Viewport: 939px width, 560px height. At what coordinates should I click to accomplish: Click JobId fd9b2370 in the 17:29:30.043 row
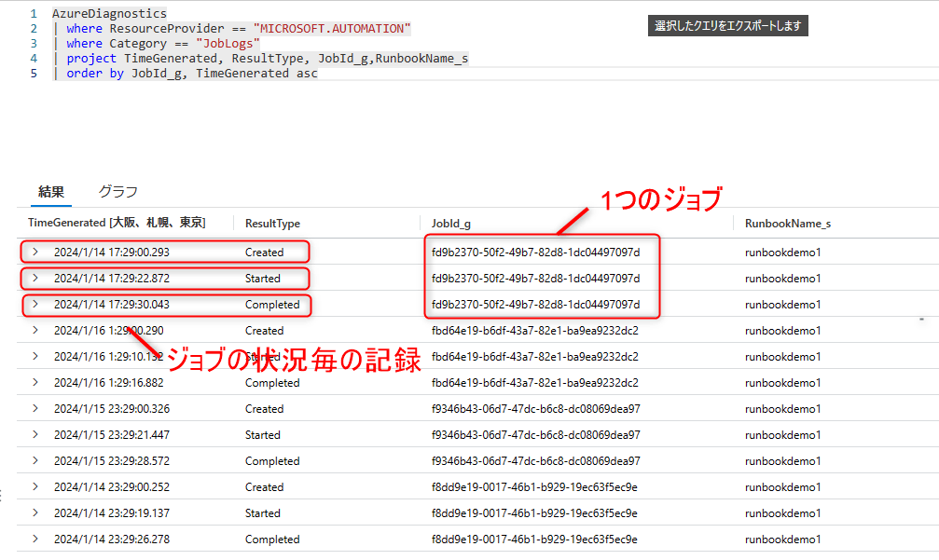[x=535, y=304]
